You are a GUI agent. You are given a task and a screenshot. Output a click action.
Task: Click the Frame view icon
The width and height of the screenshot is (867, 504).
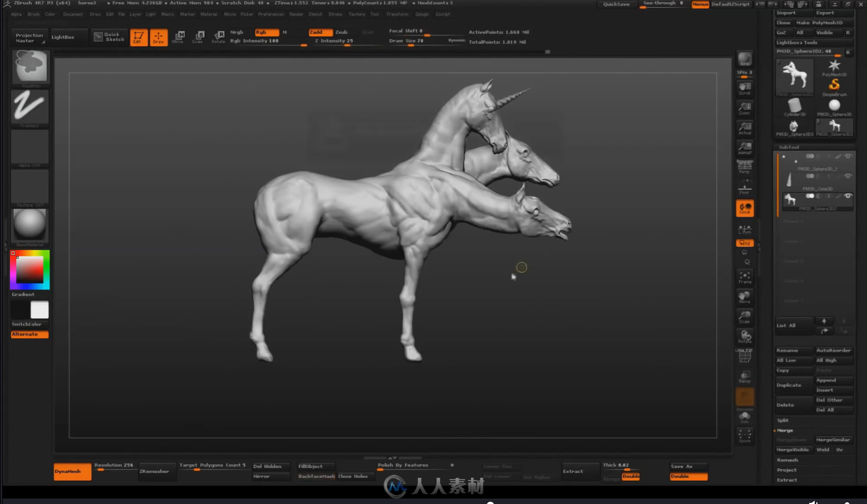744,277
